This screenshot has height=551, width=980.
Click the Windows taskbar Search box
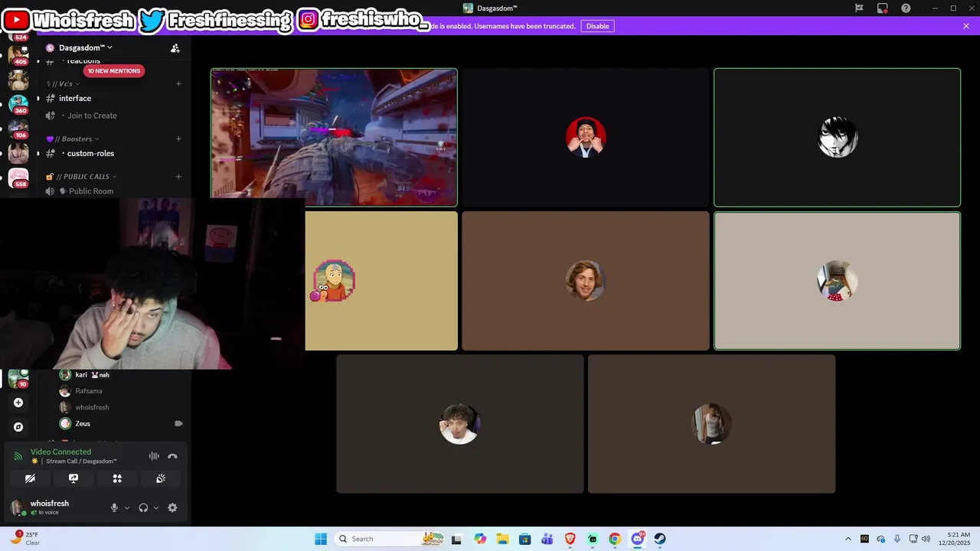(390, 539)
